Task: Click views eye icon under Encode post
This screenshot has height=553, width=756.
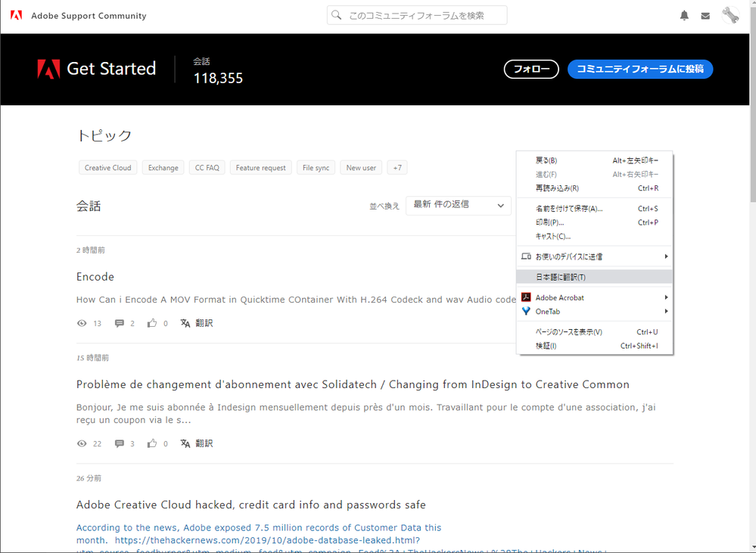Action: coord(82,323)
